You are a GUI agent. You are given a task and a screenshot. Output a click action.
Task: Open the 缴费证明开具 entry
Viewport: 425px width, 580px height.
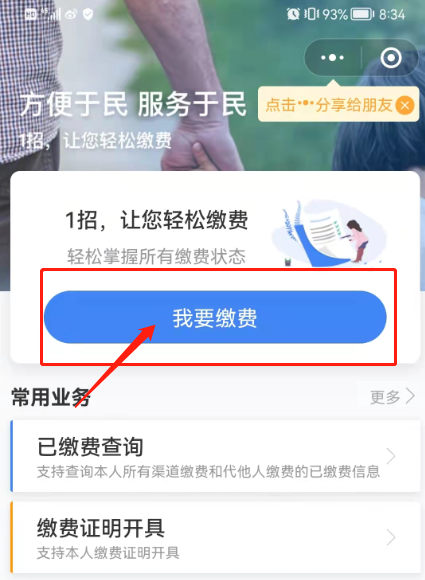coord(216,537)
